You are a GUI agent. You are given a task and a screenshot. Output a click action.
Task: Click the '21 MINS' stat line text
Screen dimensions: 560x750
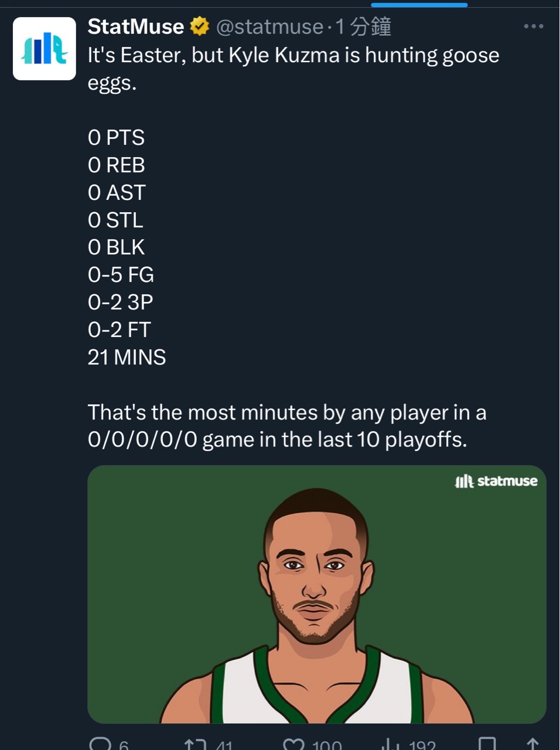tap(127, 357)
